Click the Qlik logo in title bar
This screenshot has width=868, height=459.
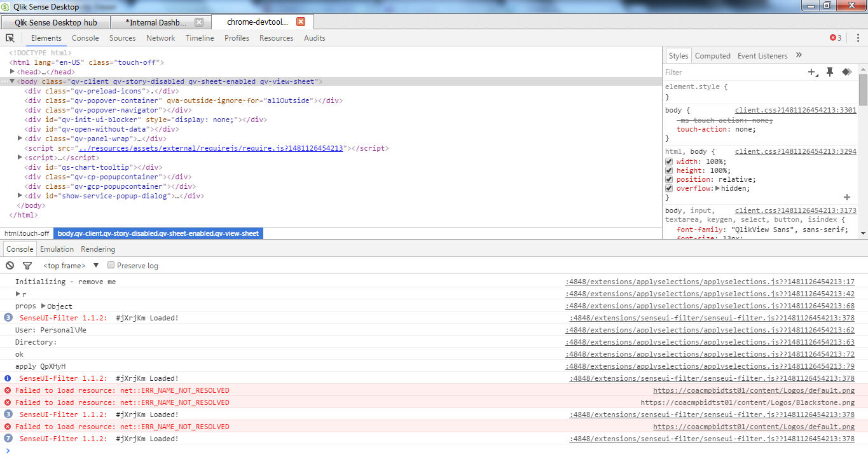[x=6, y=7]
